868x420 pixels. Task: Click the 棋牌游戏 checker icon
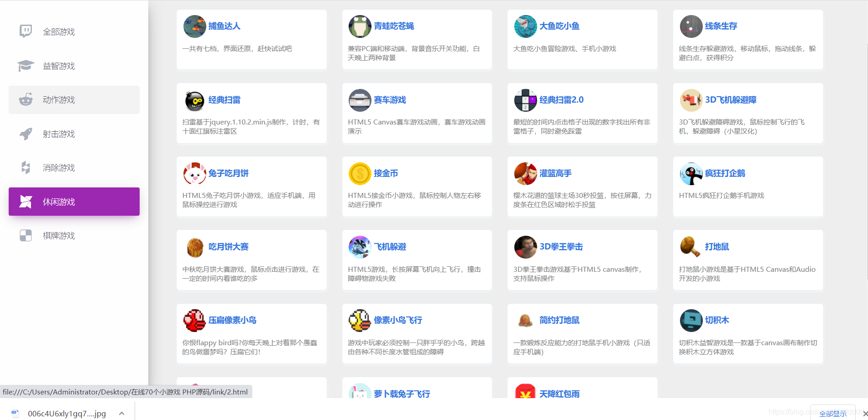pos(26,235)
